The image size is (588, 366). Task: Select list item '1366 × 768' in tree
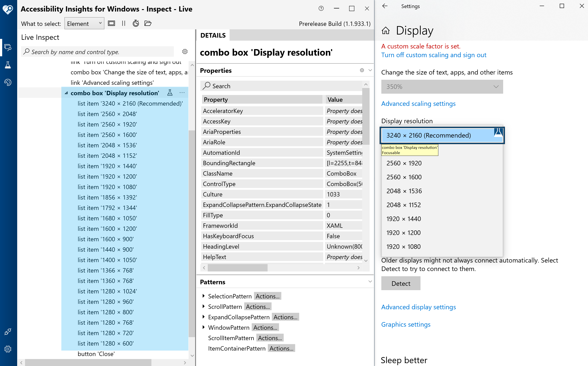(x=106, y=270)
